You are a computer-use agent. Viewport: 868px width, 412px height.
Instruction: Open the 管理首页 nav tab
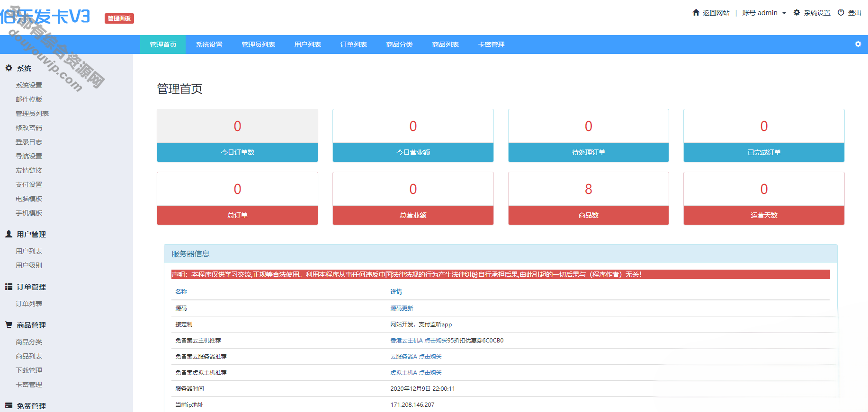pyautogui.click(x=163, y=44)
